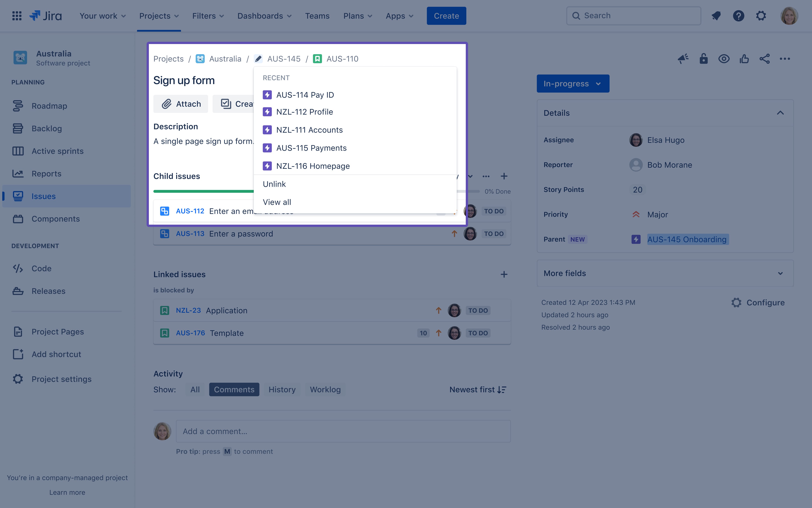This screenshot has height=508, width=812.
Task: Open Active sprints in the sidebar
Action: pyautogui.click(x=66, y=151)
